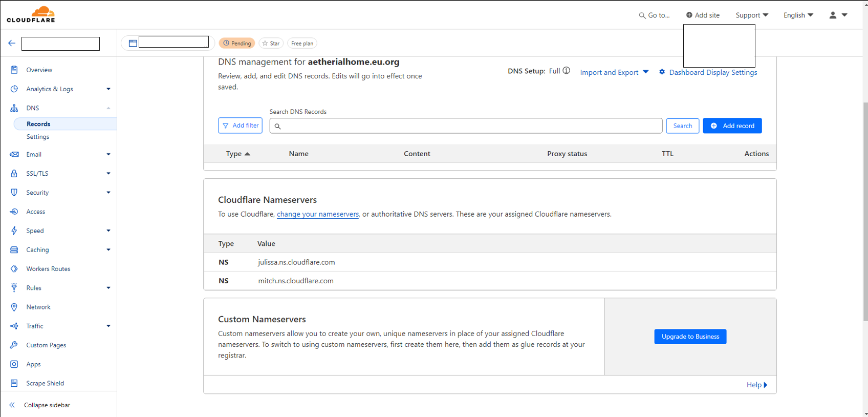Click the Star button
Viewport: 868px width, 417px height.
[271, 43]
